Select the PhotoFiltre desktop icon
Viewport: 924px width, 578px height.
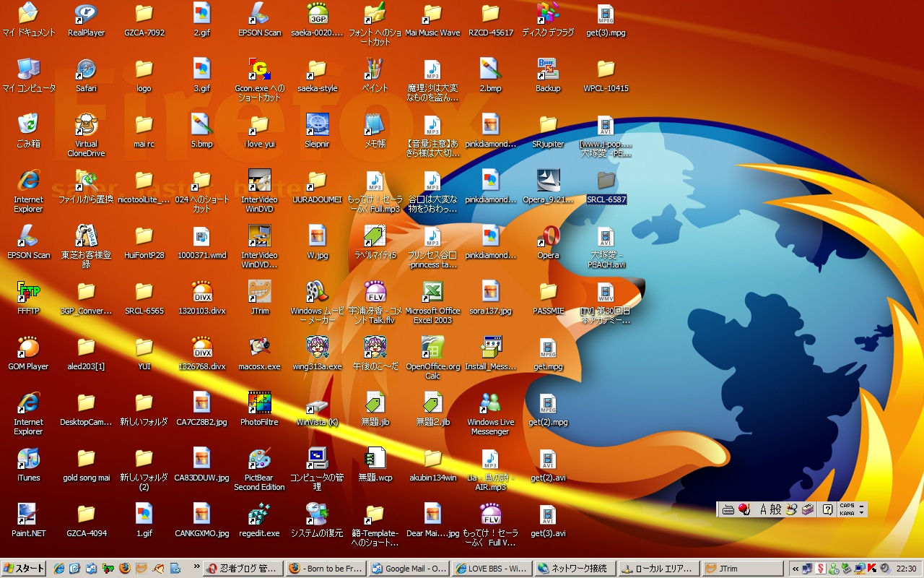(x=259, y=409)
